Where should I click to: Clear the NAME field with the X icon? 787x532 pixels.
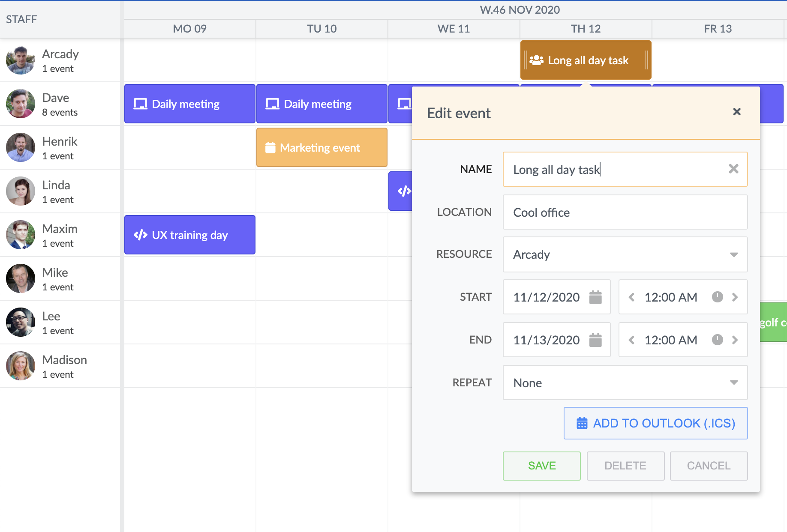(x=733, y=169)
